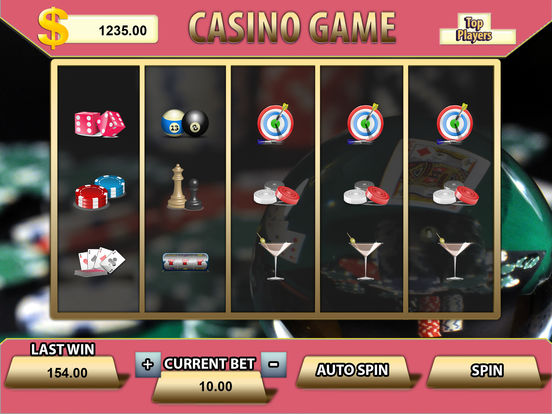
Task: Click the dartboard in the third reel
Action: tap(275, 124)
